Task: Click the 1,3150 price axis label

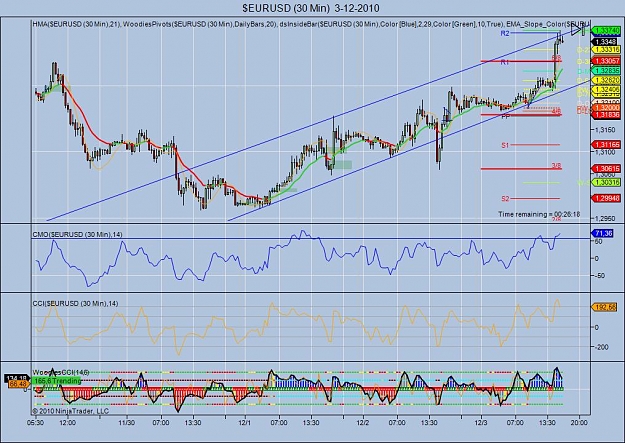Action: [x=605, y=130]
